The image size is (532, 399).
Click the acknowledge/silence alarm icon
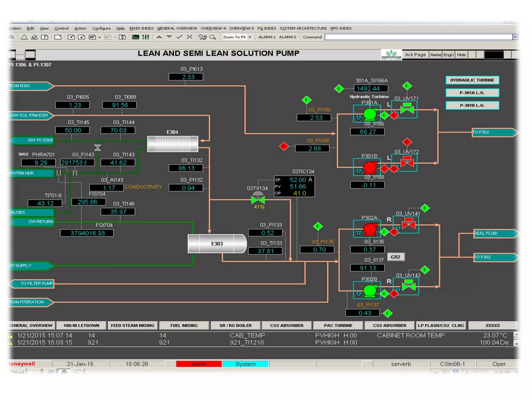(34, 37)
